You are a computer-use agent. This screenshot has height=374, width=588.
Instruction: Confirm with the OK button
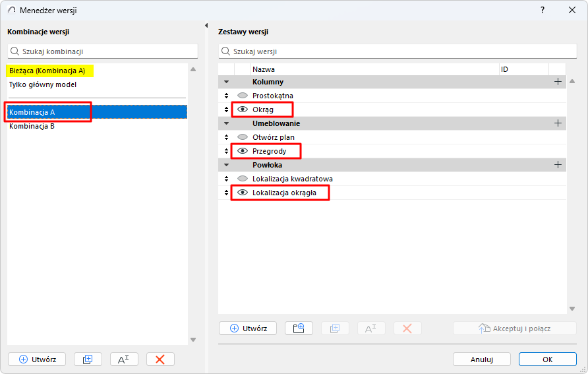click(548, 359)
